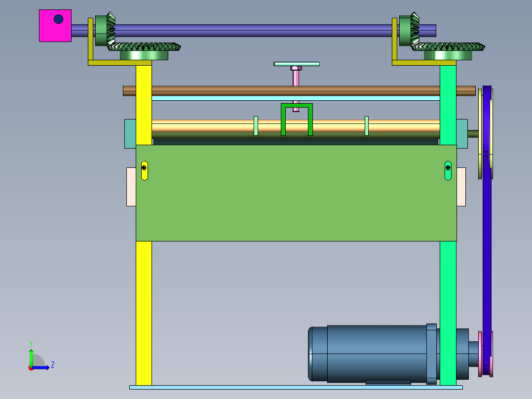Select the light blue base plate
This screenshot has height=399, width=532.
296,388
